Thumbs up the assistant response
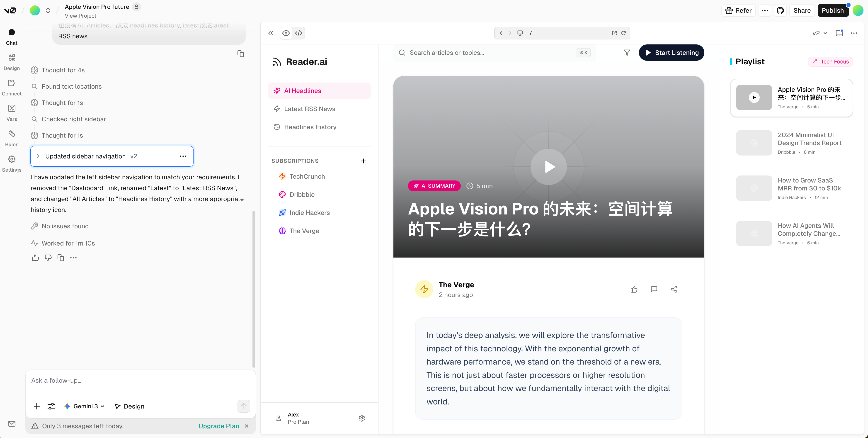 point(35,258)
